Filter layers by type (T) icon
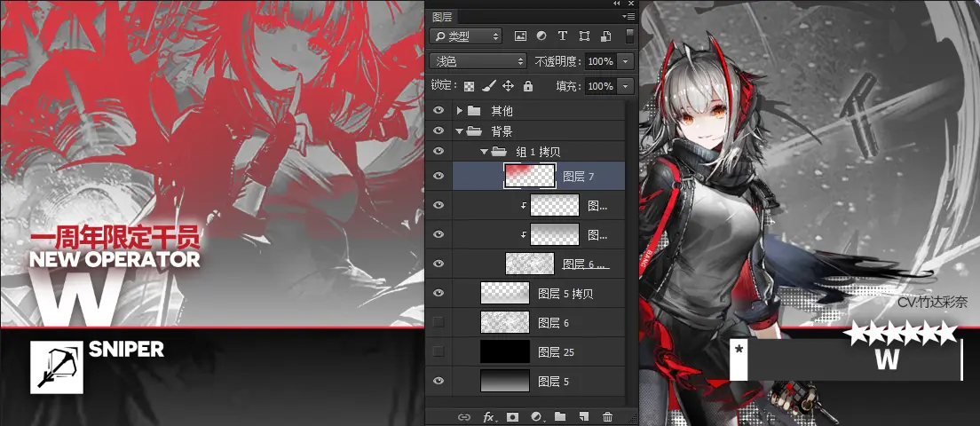Viewport: 980px width, 426px height. (563, 36)
